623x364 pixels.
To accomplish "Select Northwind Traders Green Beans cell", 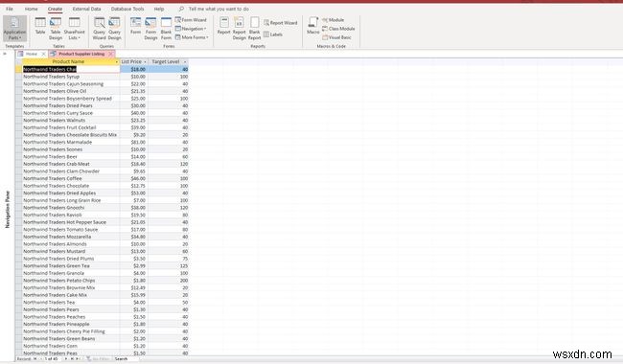I will click(x=71, y=338).
